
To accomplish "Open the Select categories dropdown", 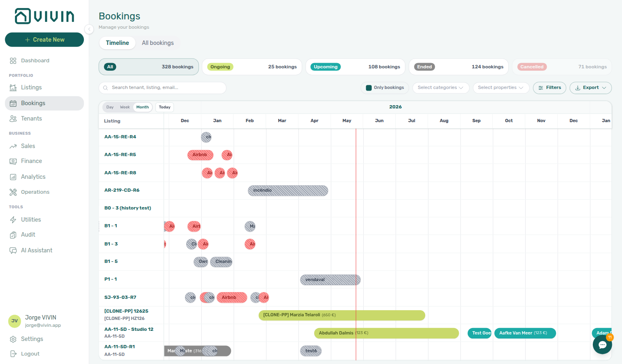I will (x=441, y=88).
